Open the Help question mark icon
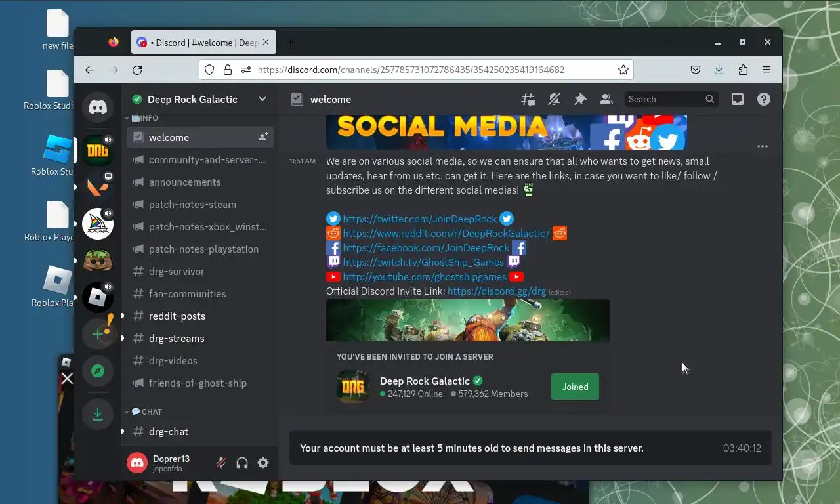840x504 pixels. (764, 100)
